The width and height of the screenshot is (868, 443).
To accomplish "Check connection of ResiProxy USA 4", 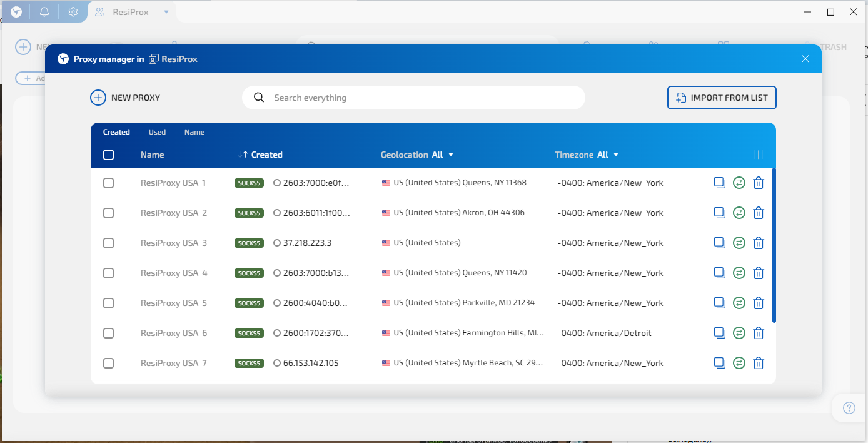I will coord(739,273).
